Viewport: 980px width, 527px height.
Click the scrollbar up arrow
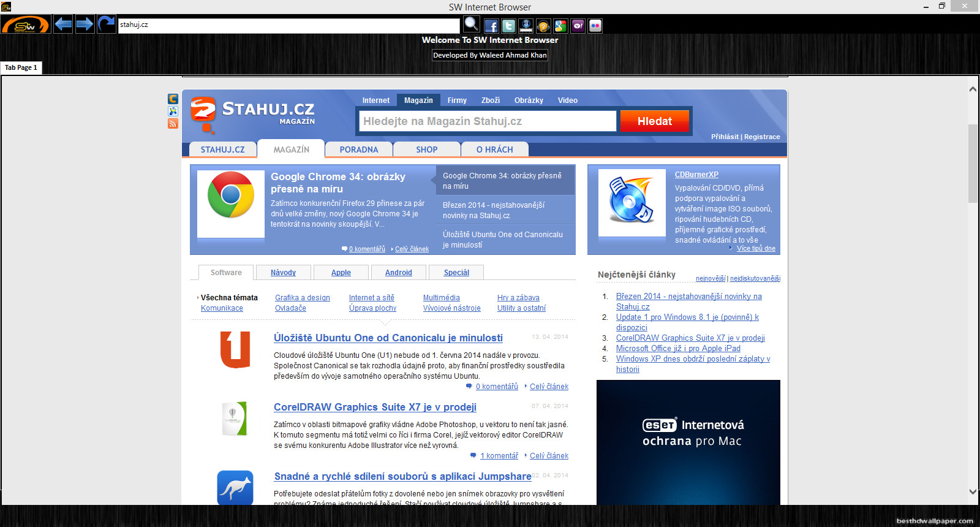(973, 89)
